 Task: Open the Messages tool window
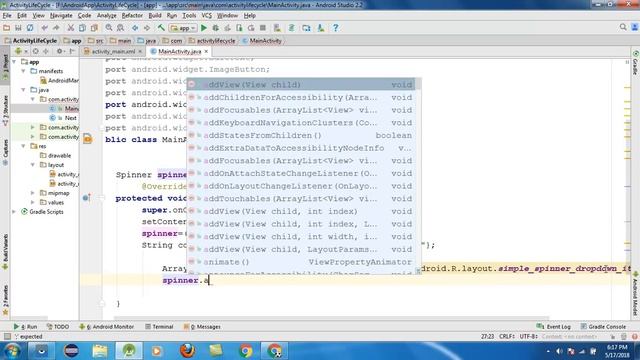click(x=202, y=327)
